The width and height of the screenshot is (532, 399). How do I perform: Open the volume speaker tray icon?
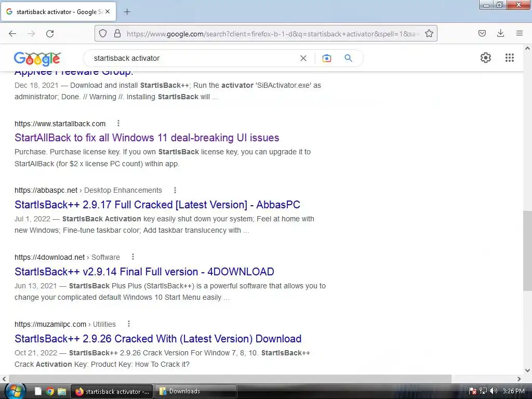click(x=494, y=391)
